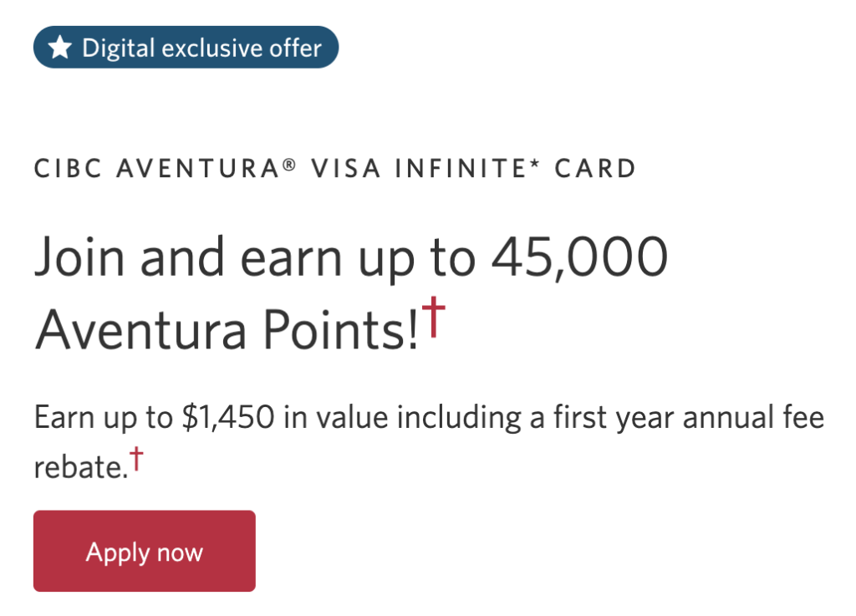The height and width of the screenshot is (616, 856).
Task: Click the Earn up to paragraph start
Action: [104, 418]
